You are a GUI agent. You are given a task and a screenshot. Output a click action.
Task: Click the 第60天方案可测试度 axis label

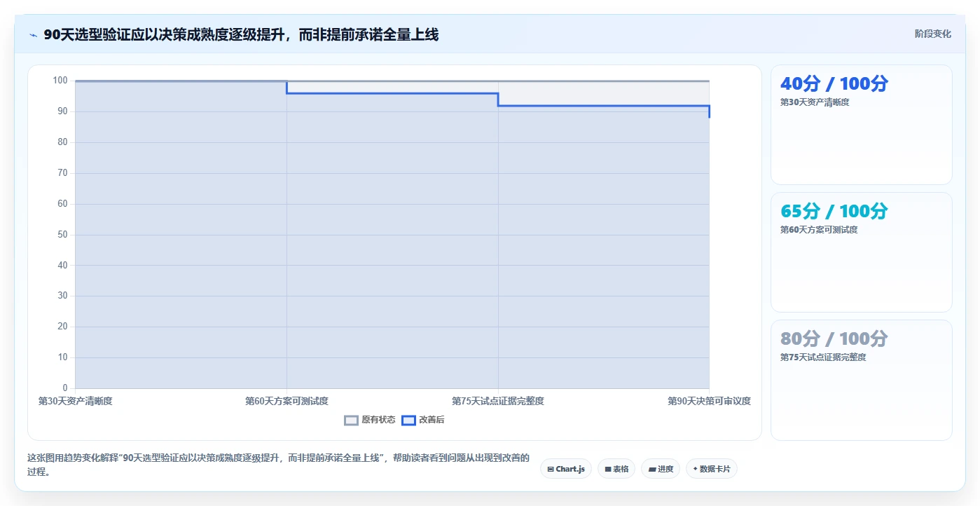(x=287, y=401)
